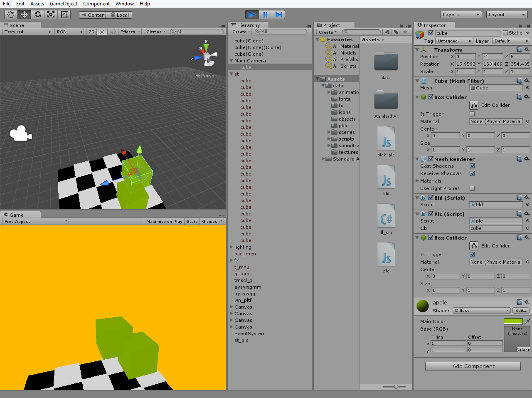Click the Hierarchy search field
Screen dimensions: 532x398
coord(281,32)
